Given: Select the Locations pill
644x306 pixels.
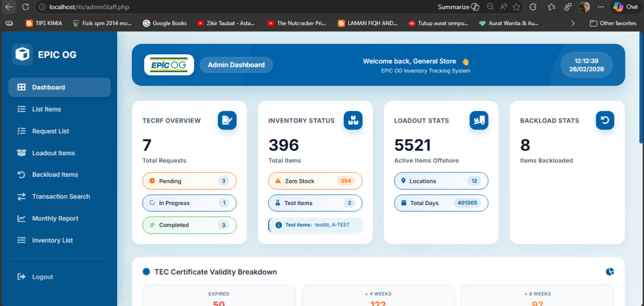Looking at the screenshot, I should click(x=441, y=181).
